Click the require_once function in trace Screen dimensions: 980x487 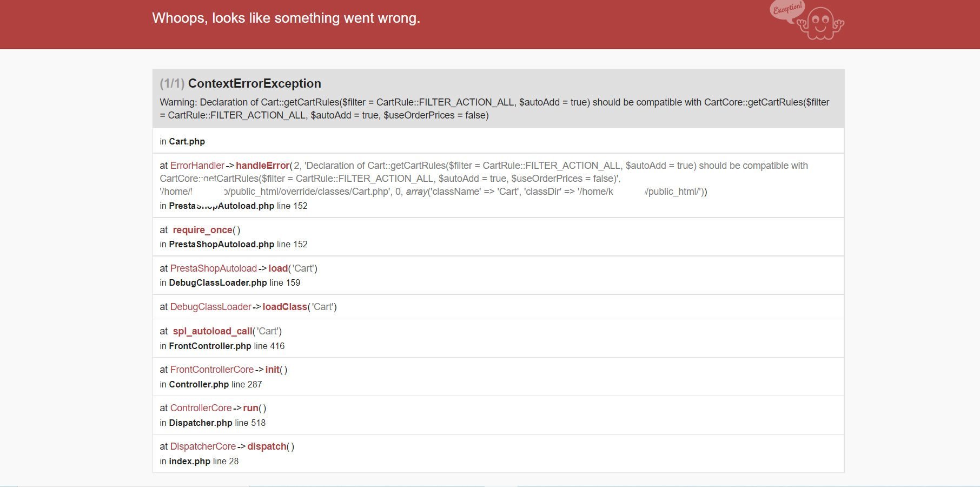[202, 230]
